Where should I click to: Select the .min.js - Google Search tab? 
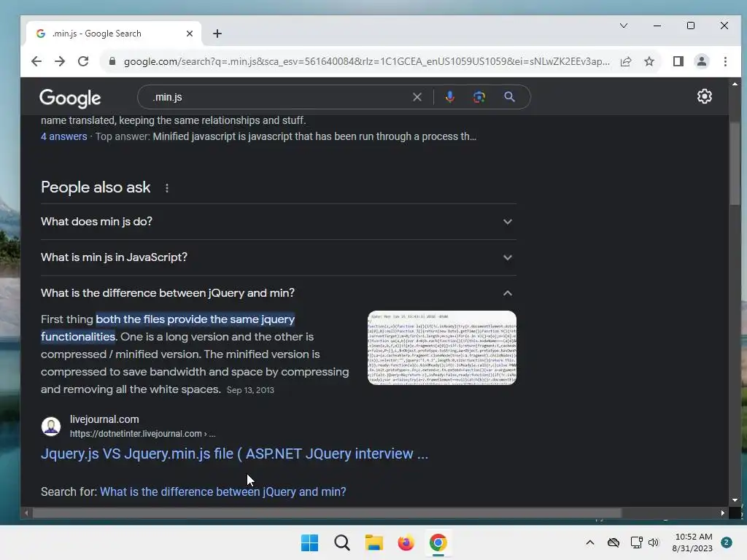click(113, 34)
